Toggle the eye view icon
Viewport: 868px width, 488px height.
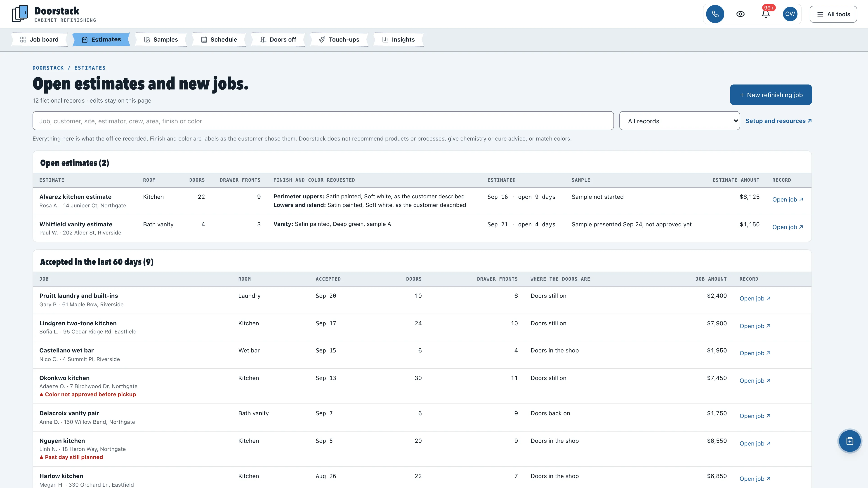pos(740,14)
